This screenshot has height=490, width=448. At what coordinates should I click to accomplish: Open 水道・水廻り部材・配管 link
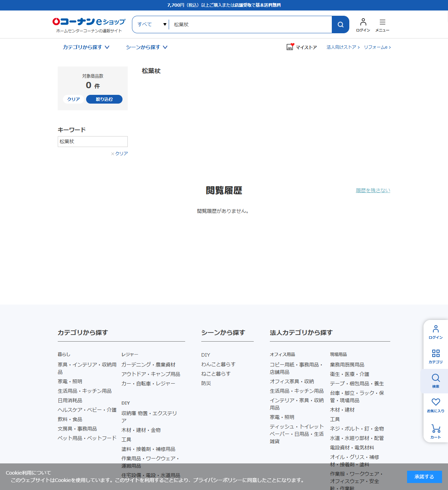[357, 438]
